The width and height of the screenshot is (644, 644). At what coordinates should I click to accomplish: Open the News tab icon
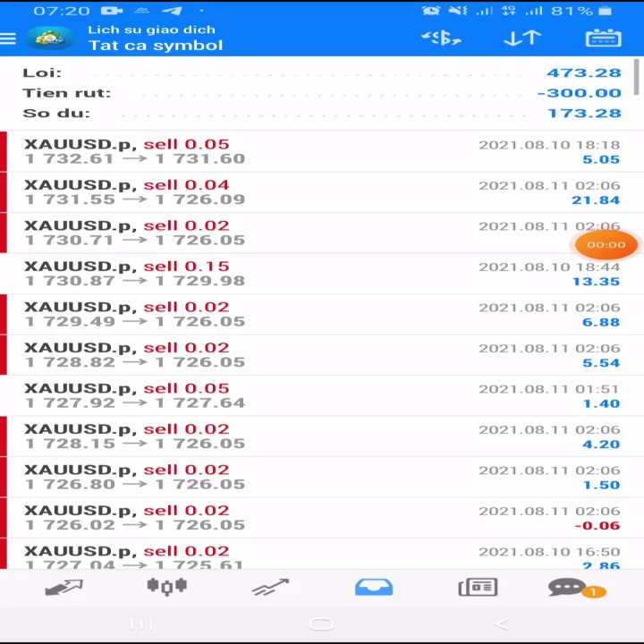point(478,587)
